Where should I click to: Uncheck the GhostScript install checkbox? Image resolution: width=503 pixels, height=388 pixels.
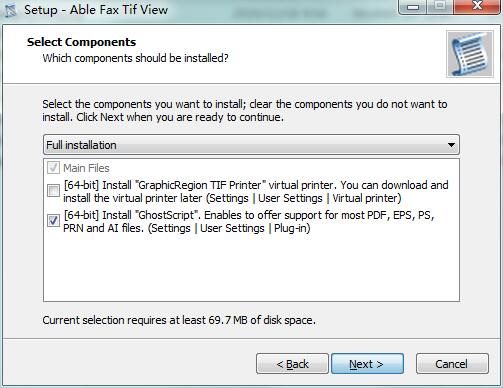[53, 220]
